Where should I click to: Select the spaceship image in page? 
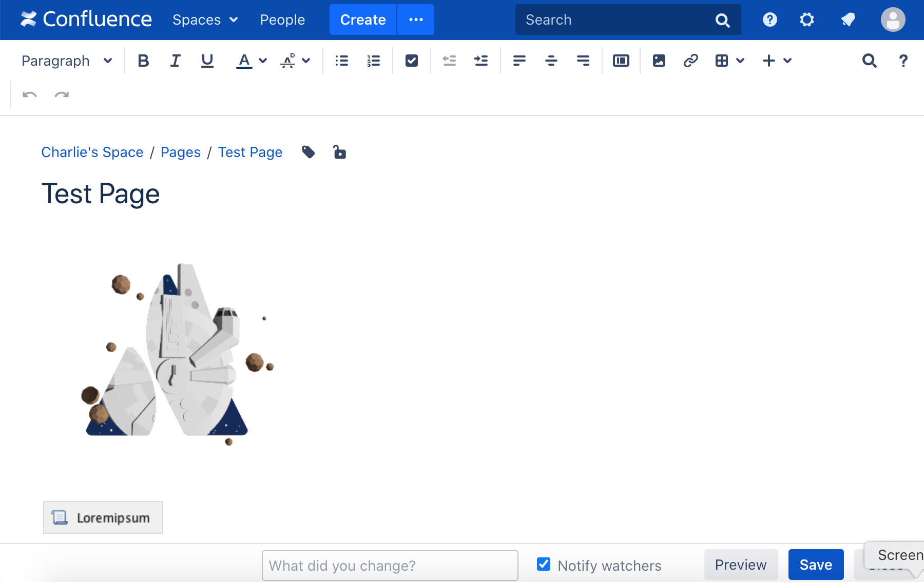pos(178,354)
